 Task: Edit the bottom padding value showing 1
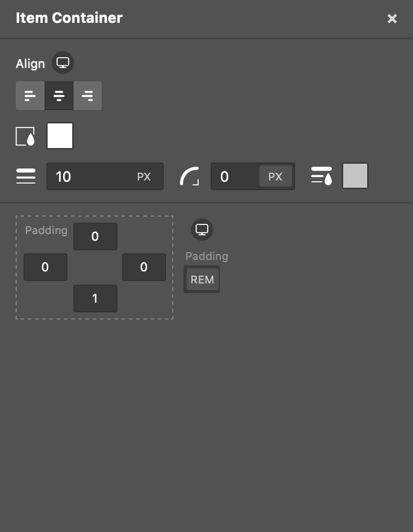(95, 298)
